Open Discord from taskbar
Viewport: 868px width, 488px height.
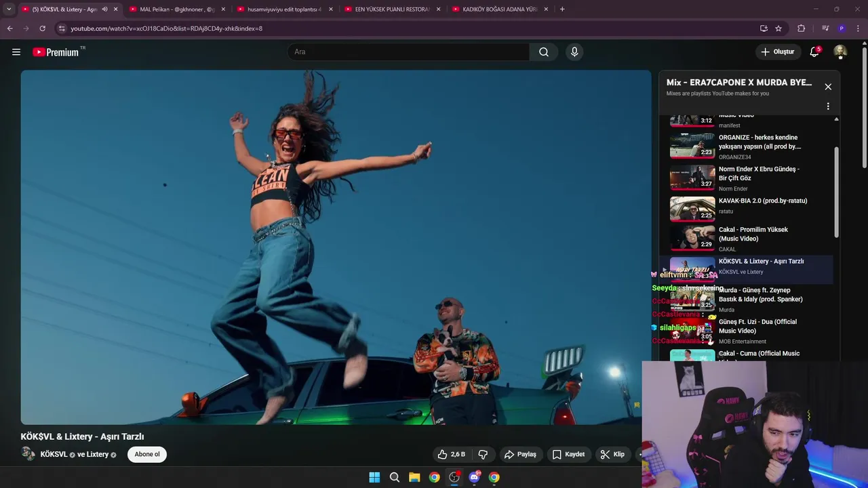coord(474,477)
